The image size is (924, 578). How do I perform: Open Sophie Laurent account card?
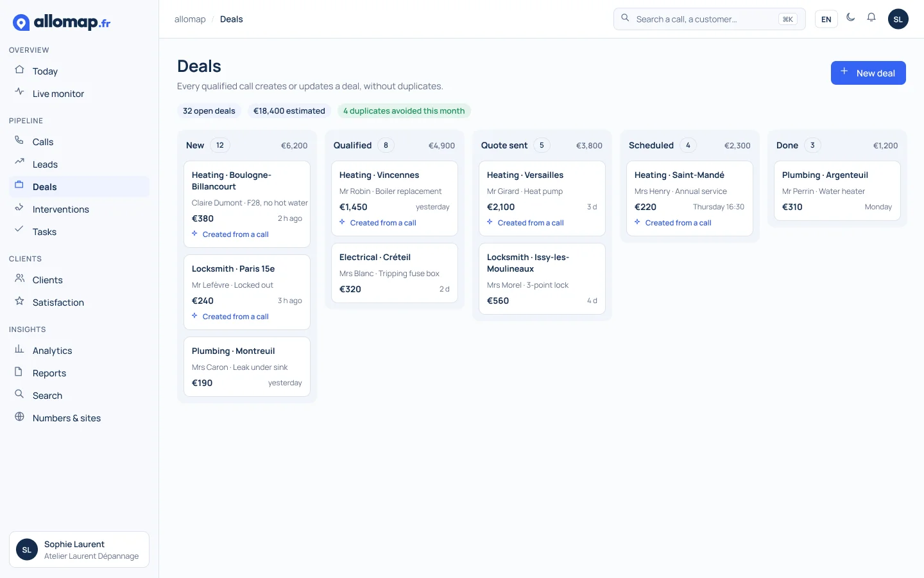79,550
